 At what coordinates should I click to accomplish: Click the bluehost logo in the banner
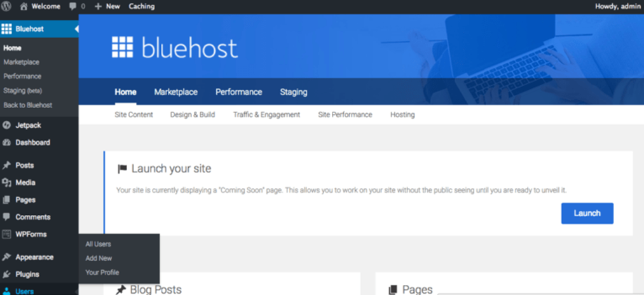pos(175,47)
